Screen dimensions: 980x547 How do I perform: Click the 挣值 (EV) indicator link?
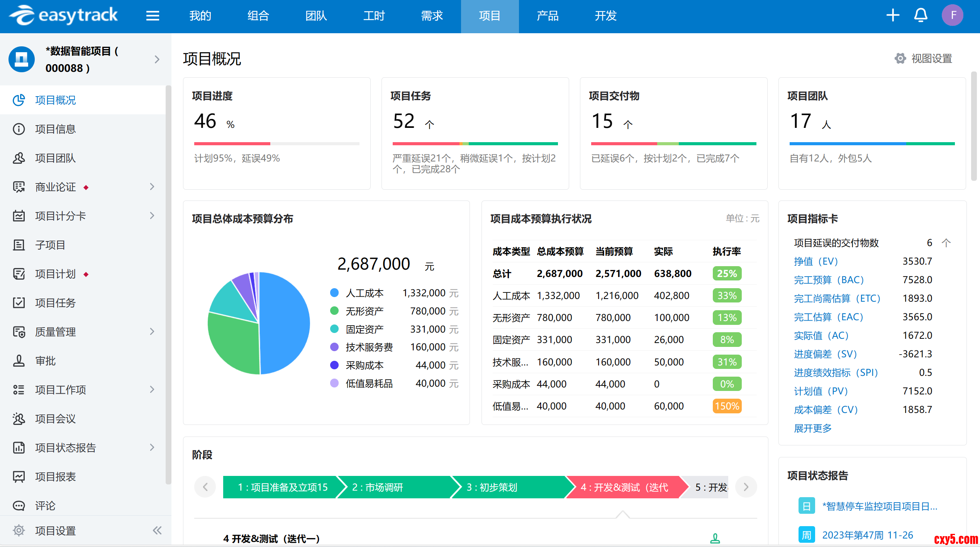pyautogui.click(x=816, y=262)
